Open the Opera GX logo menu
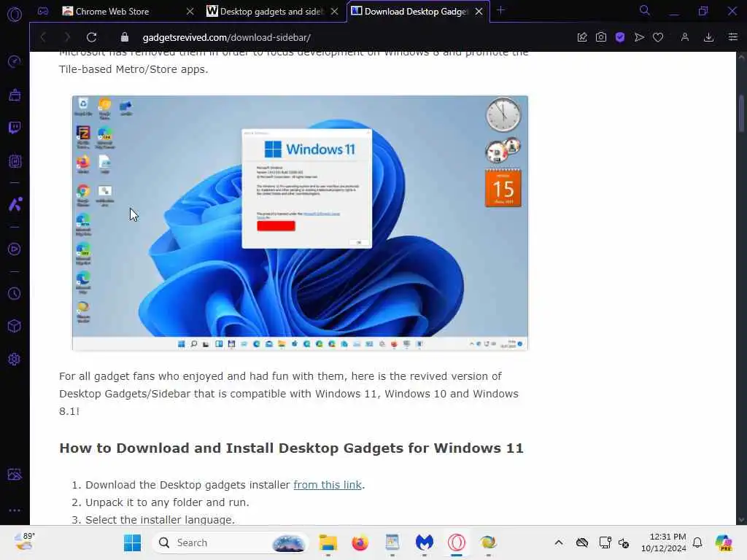Image resolution: width=747 pixels, height=560 pixels. tap(15, 15)
